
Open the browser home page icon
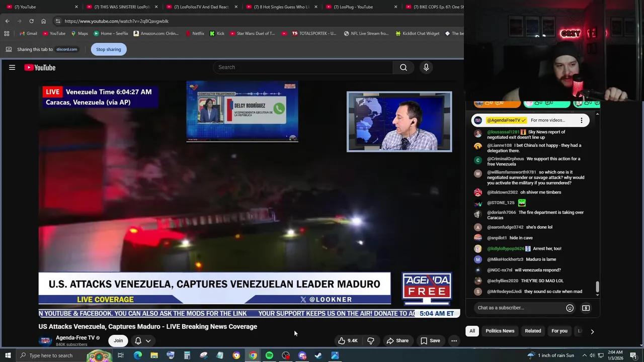43,21
